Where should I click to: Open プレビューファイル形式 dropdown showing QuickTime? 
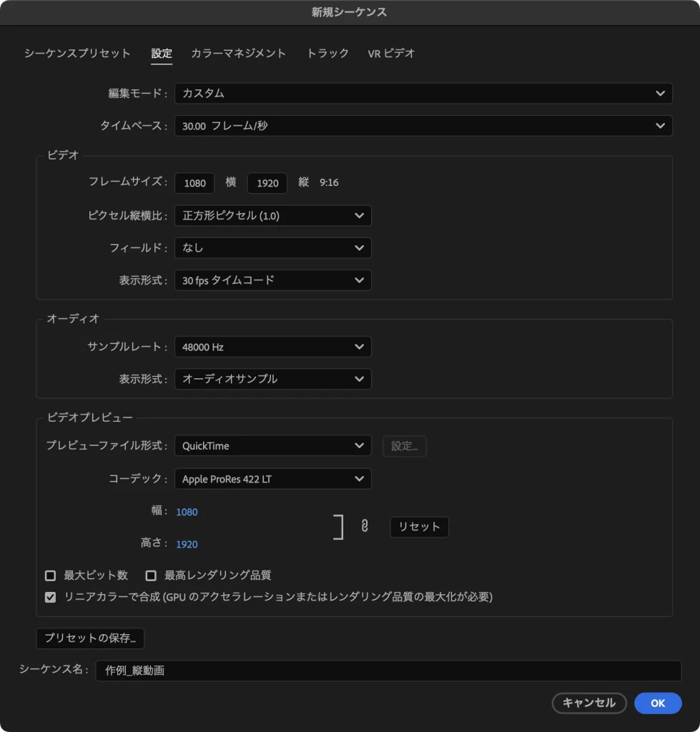point(273,446)
